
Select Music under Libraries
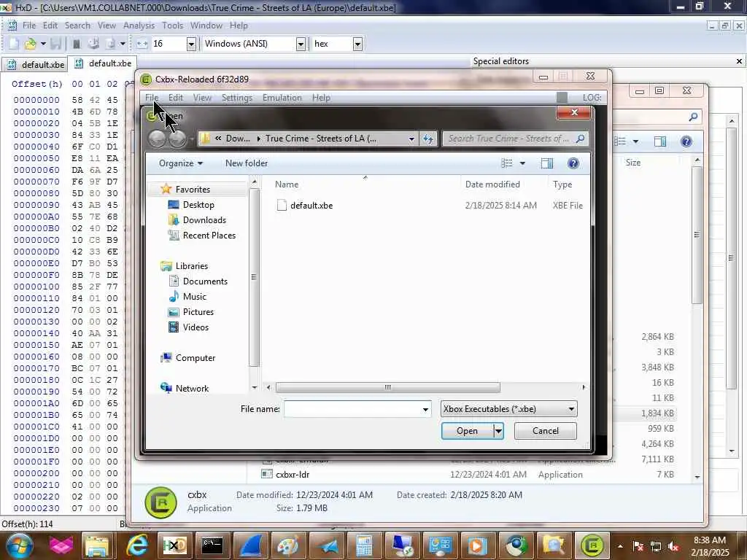tap(194, 297)
